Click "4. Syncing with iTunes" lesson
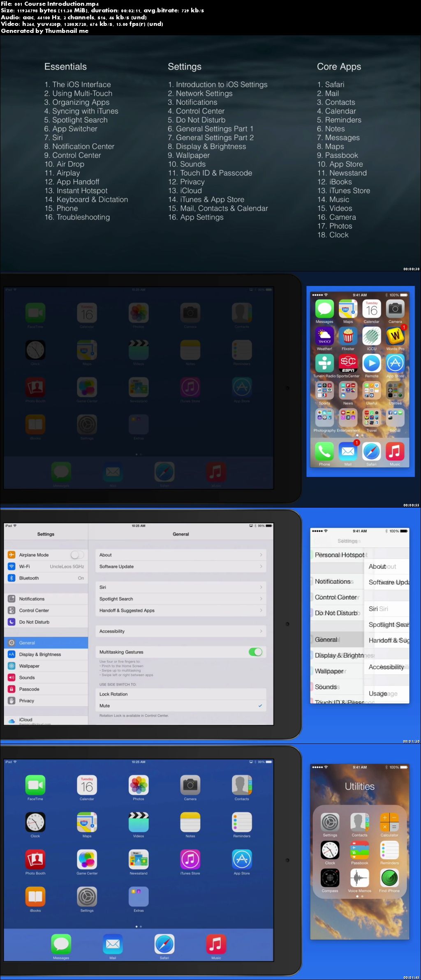 pos(81,111)
